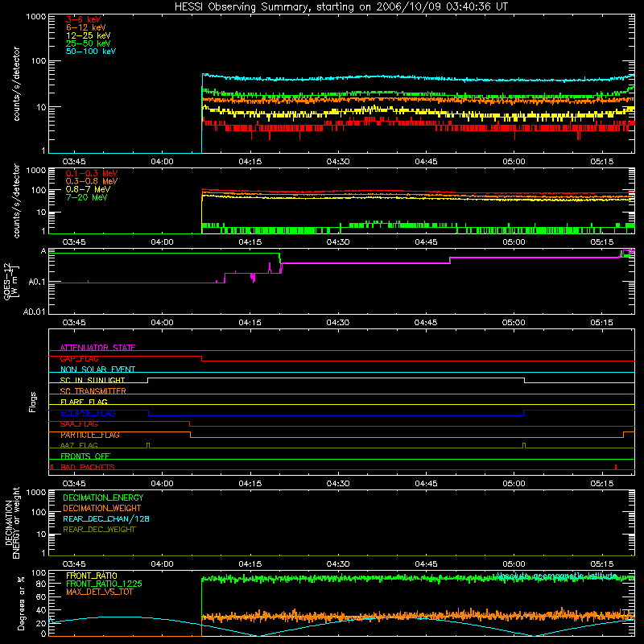The width and height of the screenshot is (644, 644).
Task: Click the DECIMATION_ENERGY legend label
Action: pyautogui.click(x=103, y=497)
